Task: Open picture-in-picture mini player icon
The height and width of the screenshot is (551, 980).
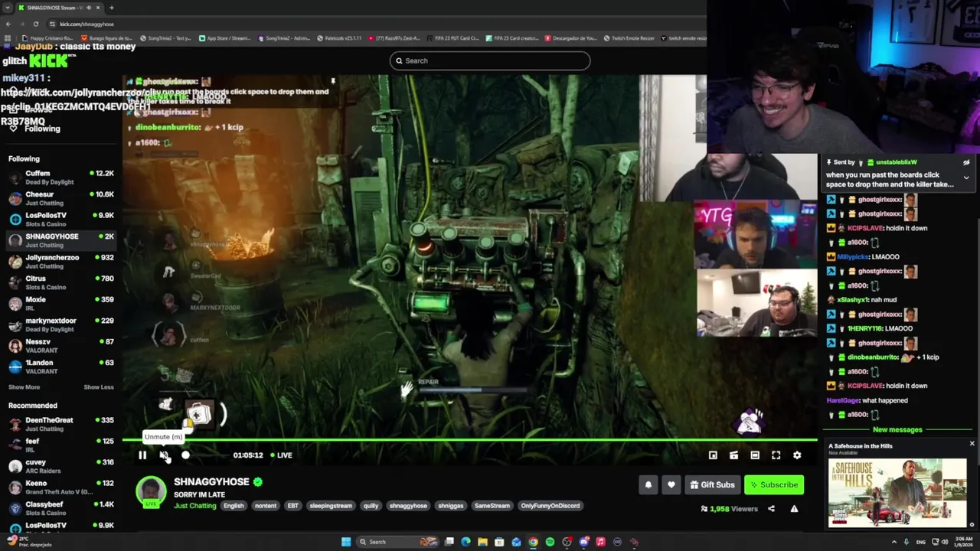Action: [x=713, y=455]
